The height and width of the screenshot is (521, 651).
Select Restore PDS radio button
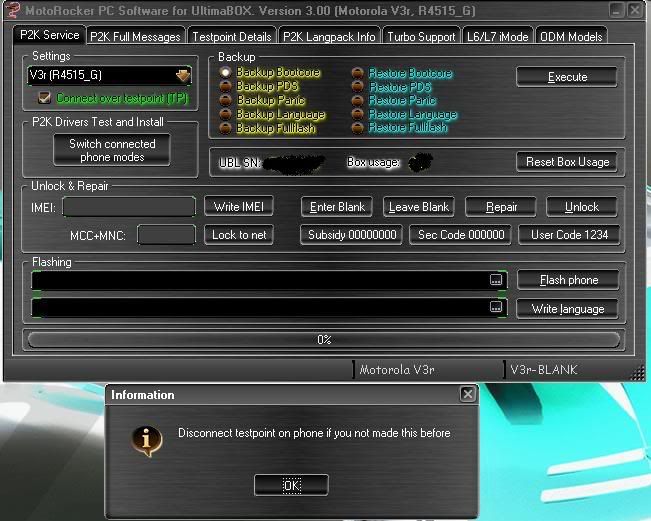tap(357, 87)
